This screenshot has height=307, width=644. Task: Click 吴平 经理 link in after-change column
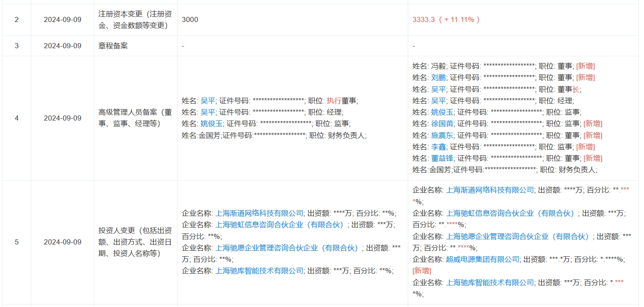(x=438, y=101)
